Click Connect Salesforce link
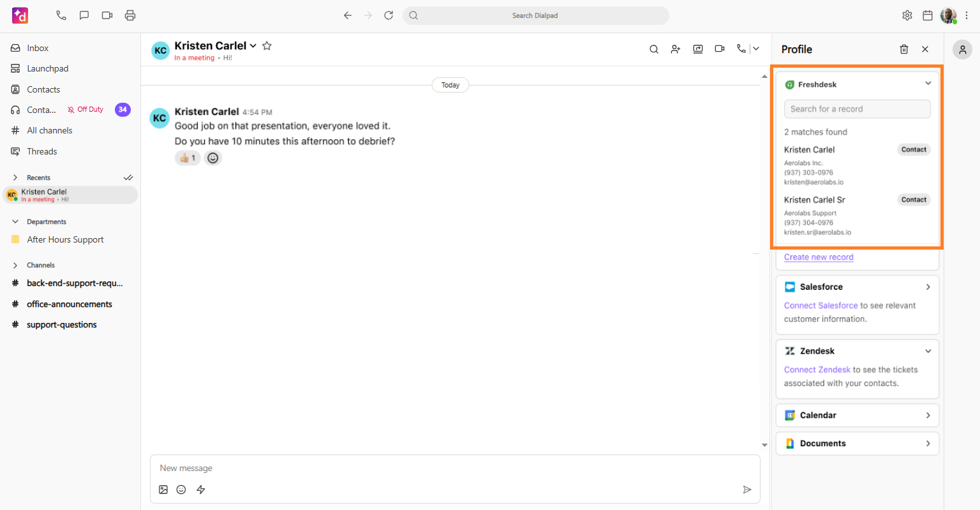This screenshot has height=510, width=980. (821, 306)
